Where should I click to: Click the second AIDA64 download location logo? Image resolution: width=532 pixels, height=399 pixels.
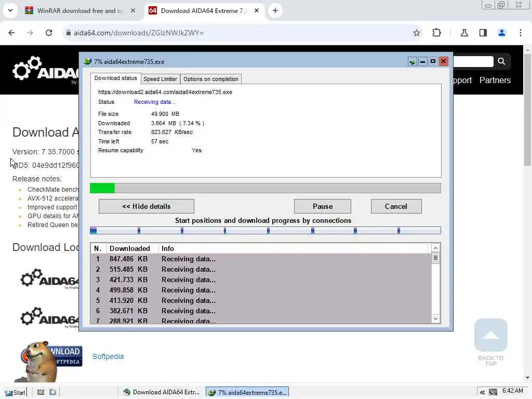[x=49, y=317]
